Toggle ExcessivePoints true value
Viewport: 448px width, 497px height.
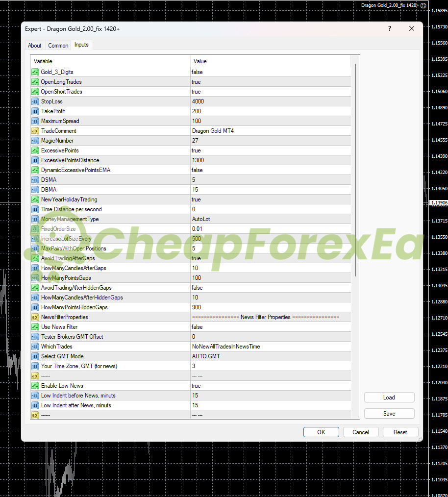[x=271, y=150]
